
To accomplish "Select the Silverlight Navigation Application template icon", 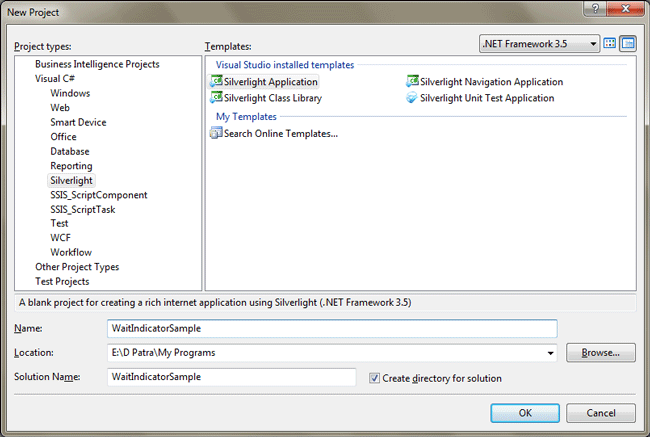I will click(412, 81).
